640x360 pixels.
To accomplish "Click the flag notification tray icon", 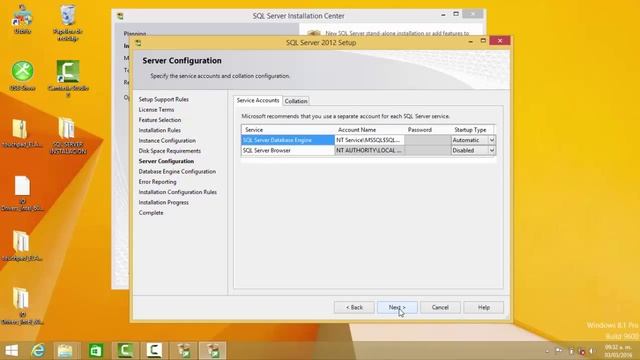I will click(x=559, y=351).
